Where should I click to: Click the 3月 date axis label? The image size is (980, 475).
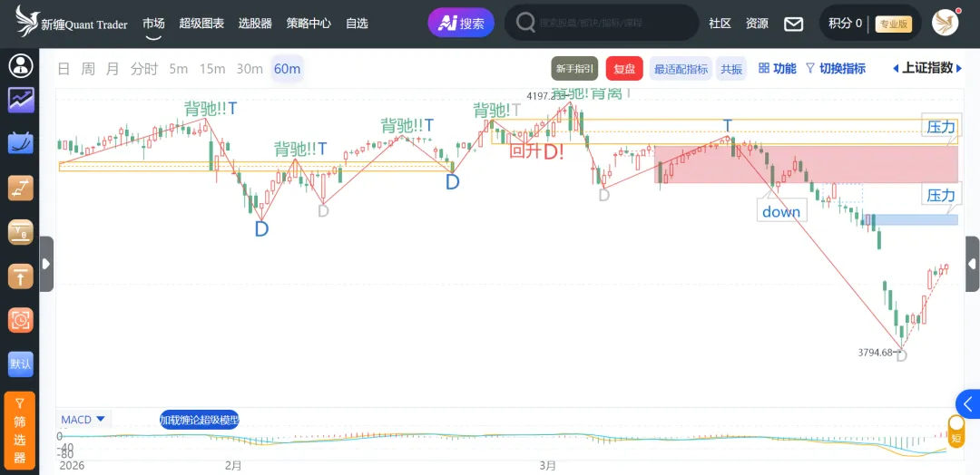[x=547, y=465]
